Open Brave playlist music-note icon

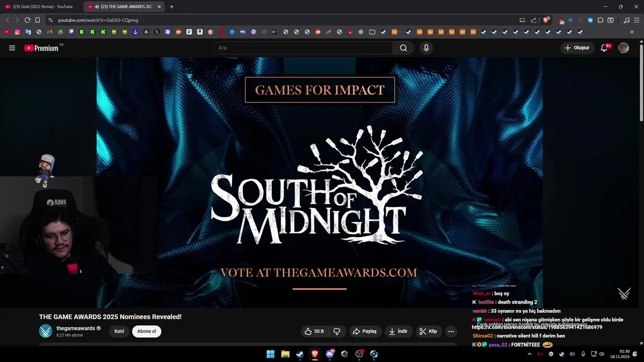(626, 20)
